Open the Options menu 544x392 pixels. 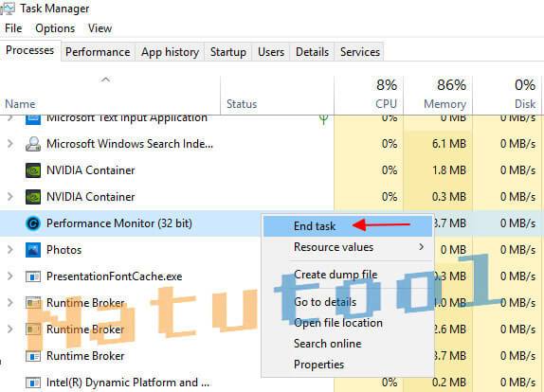[x=55, y=28]
